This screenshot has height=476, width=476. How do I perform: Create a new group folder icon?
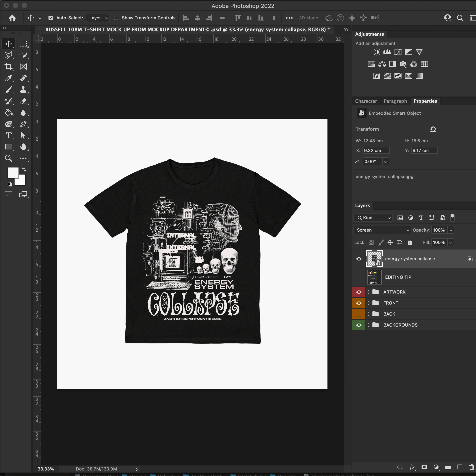click(x=448, y=467)
